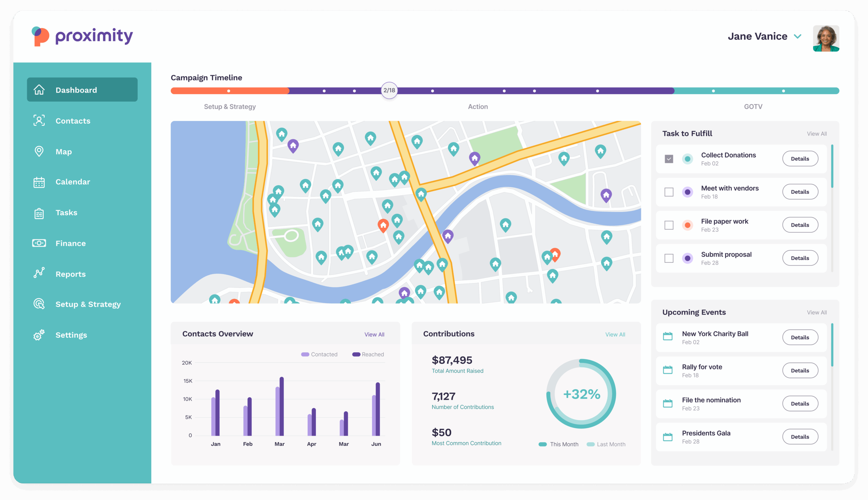Screen dimensions: 868x500
Task: Mark the Submit proposal task complete
Action: pyautogui.click(x=669, y=258)
